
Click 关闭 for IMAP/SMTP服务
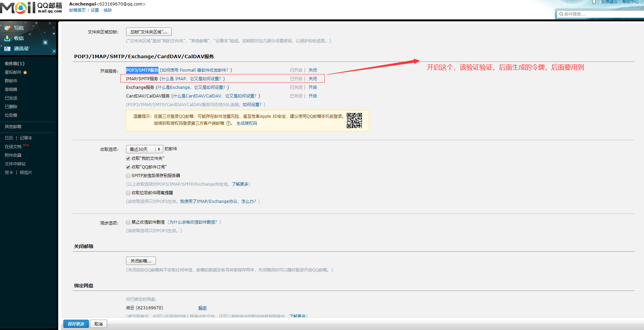click(x=313, y=79)
